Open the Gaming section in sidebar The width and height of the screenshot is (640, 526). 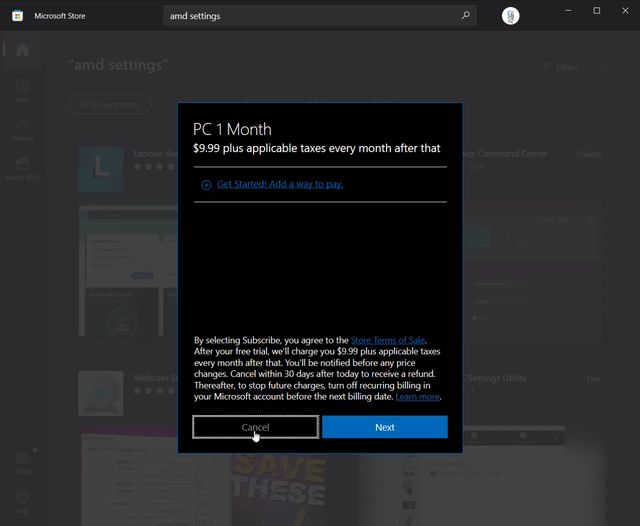[x=22, y=130]
